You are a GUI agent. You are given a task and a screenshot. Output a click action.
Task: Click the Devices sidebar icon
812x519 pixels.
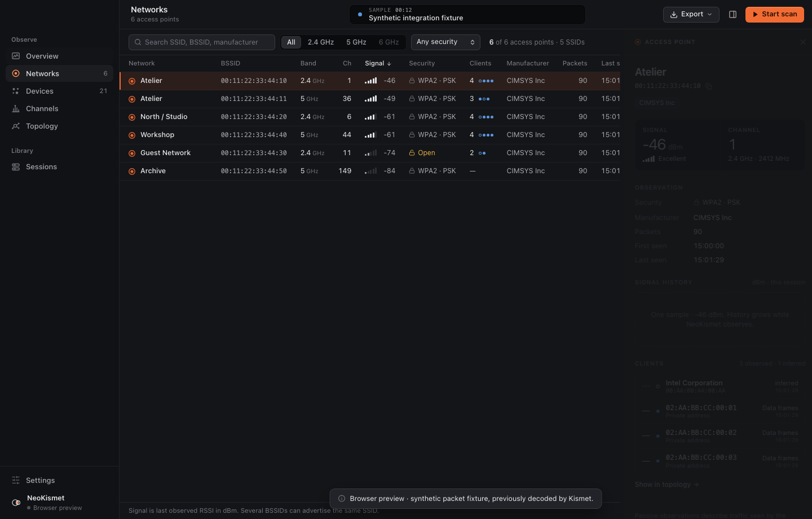click(x=16, y=91)
